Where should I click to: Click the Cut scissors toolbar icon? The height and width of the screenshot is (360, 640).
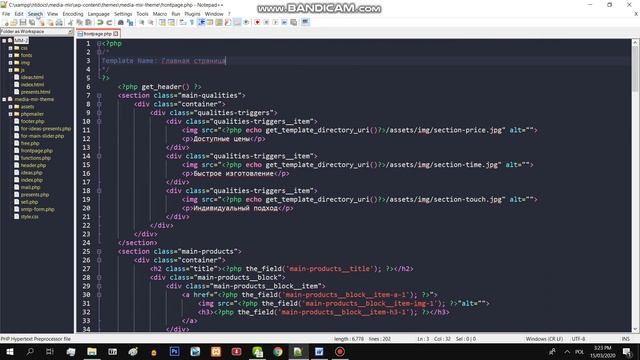coord(71,22)
